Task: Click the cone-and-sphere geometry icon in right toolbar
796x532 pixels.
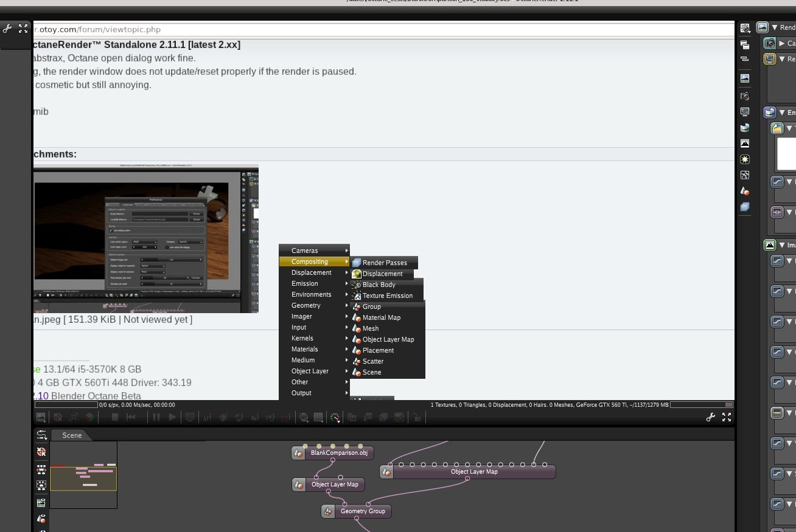Action: pos(745,191)
